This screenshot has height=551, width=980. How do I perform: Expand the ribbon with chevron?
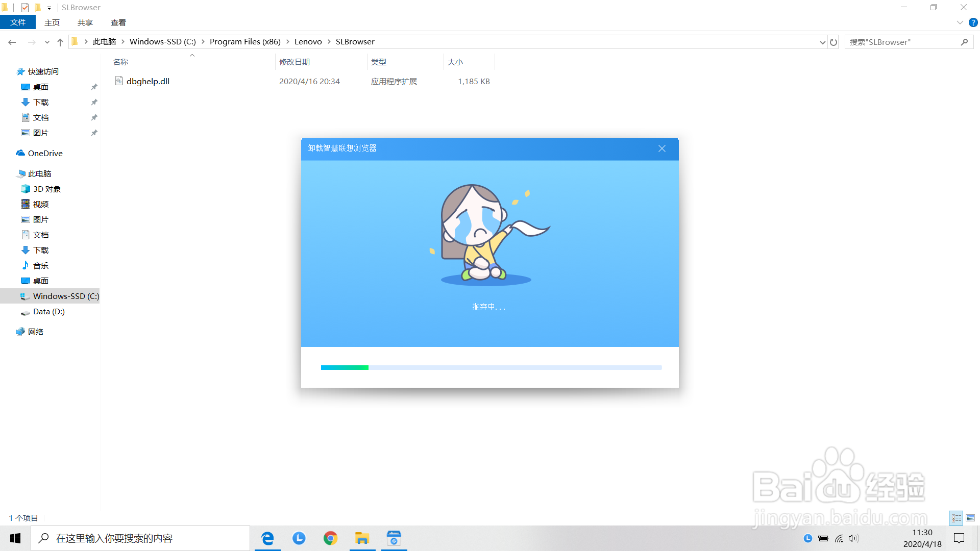coord(960,22)
